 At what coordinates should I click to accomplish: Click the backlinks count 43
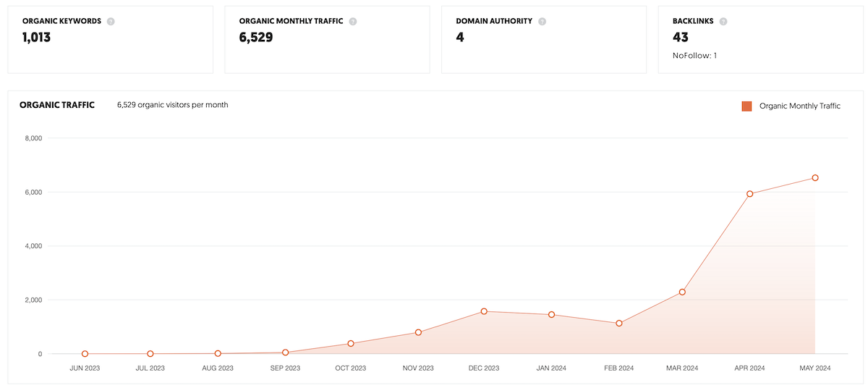click(681, 37)
